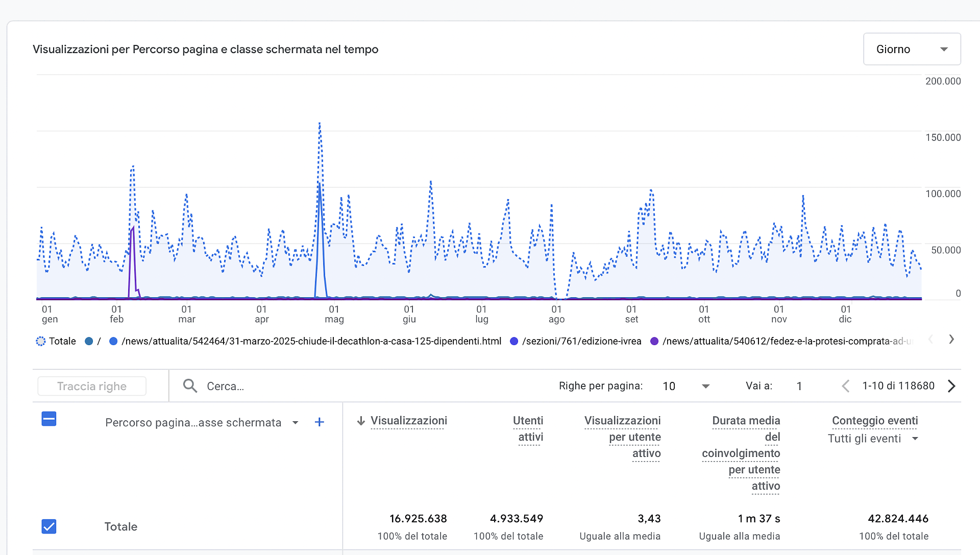
Task: Click the edizione-ivrea legend color dot
Action: click(x=514, y=341)
